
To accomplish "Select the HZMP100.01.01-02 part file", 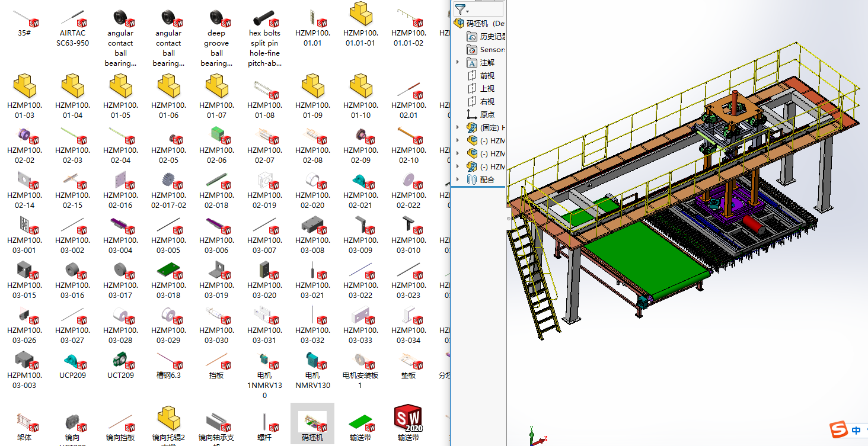I will click(x=409, y=27).
